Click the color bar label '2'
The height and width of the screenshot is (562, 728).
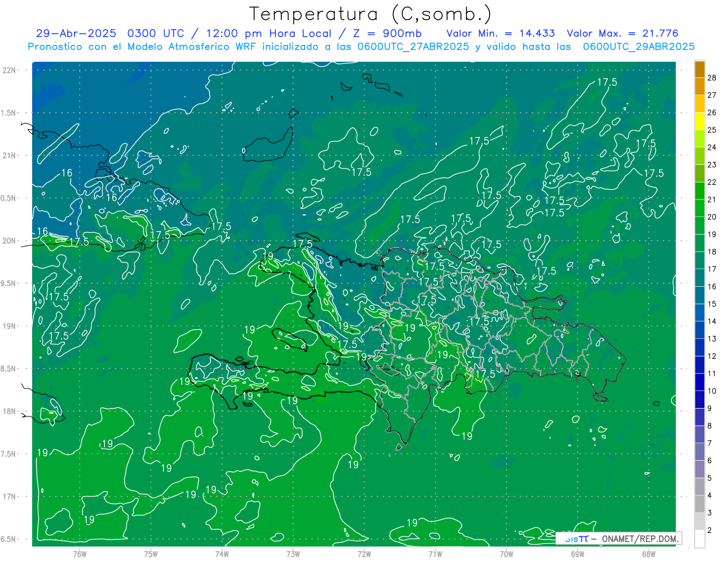[710, 530]
